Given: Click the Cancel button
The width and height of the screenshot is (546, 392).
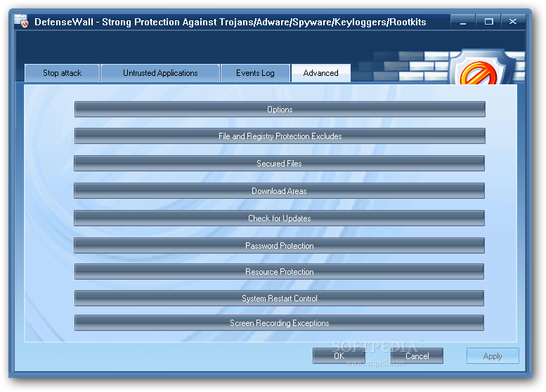Looking at the screenshot, I should [417, 355].
